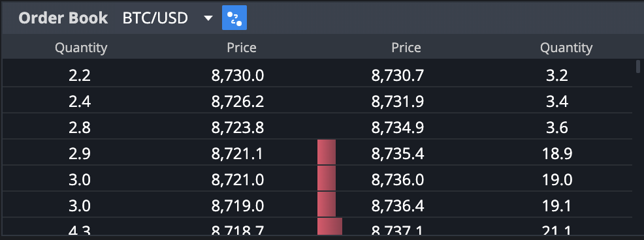This screenshot has height=240, width=644.
Task: Select the bid price 8,723.8
Action: [x=238, y=128]
